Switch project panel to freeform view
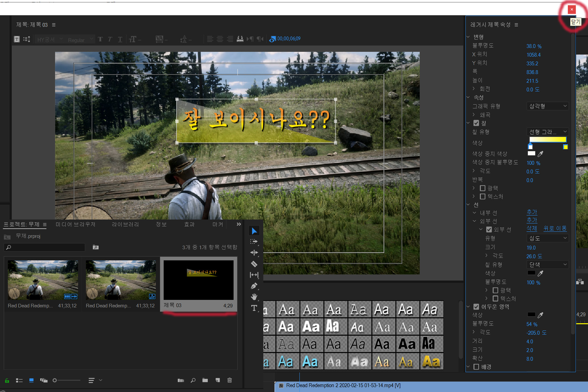Viewport: 588px width, 392px height. coord(44,380)
